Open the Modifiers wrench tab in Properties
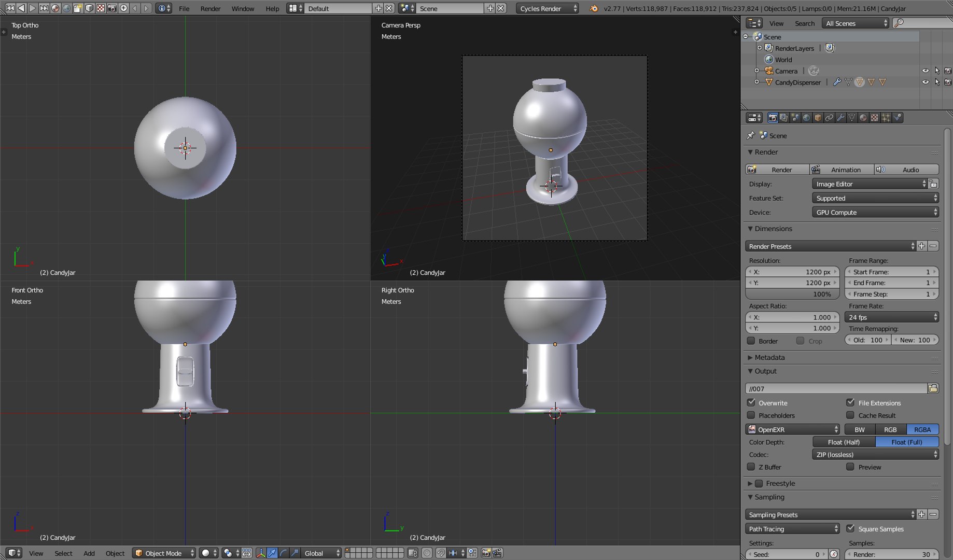Image resolution: width=953 pixels, height=560 pixels. (840, 118)
